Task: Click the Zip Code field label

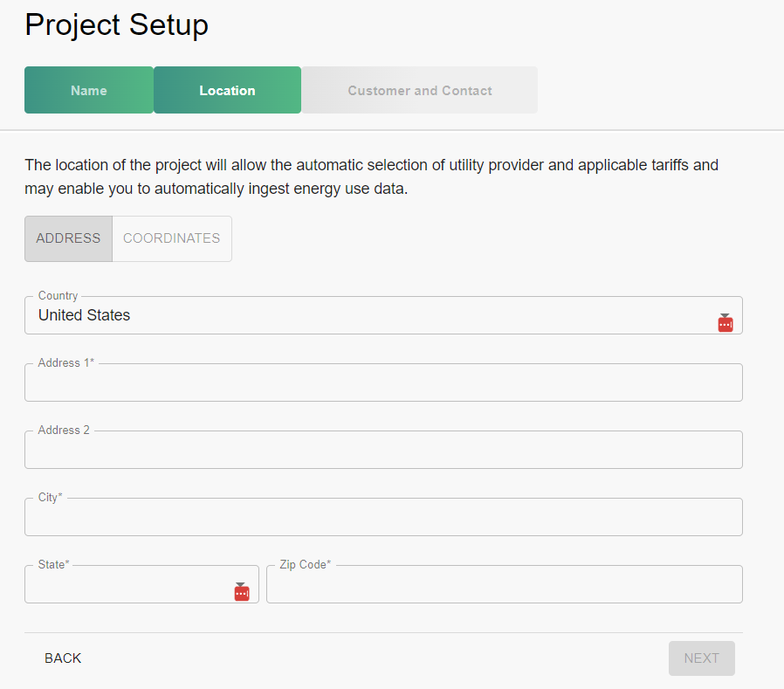Action: 305,565
